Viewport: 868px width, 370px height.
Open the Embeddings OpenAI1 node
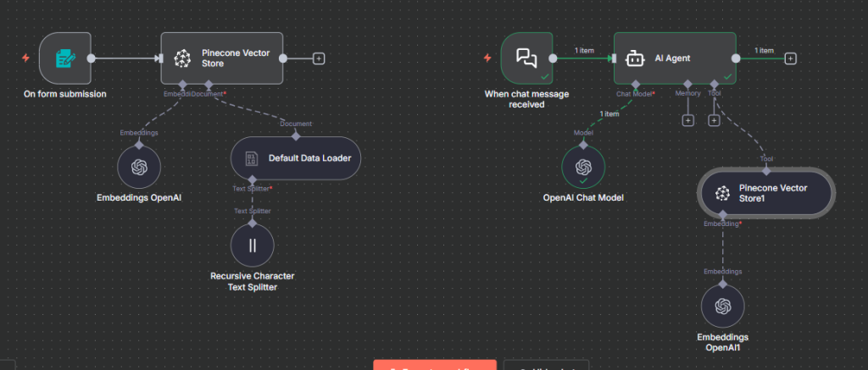(722, 306)
